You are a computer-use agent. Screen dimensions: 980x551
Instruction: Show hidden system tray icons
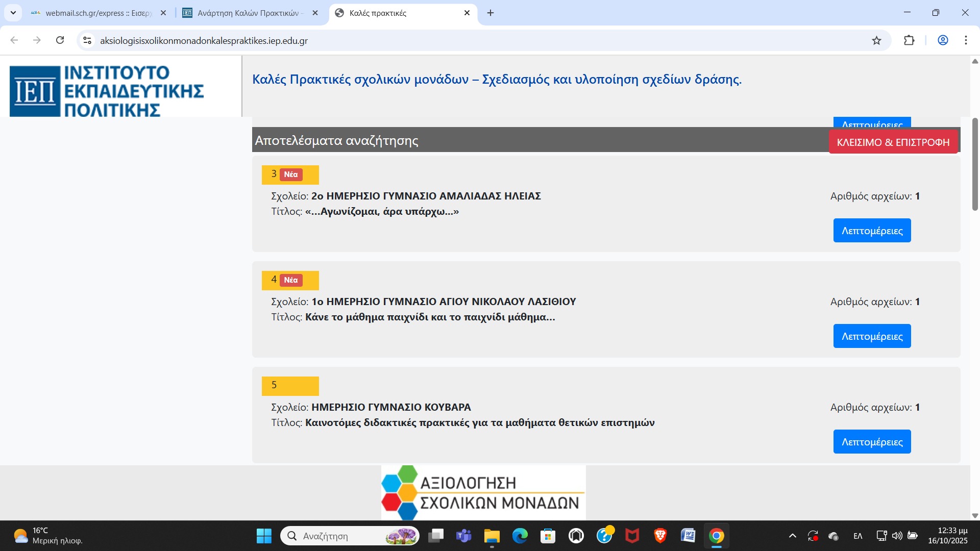click(x=793, y=536)
